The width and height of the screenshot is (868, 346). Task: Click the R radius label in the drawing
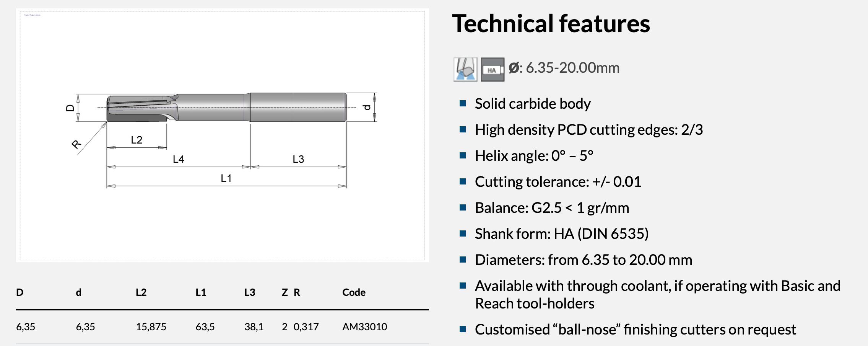pyautogui.click(x=76, y=144)
